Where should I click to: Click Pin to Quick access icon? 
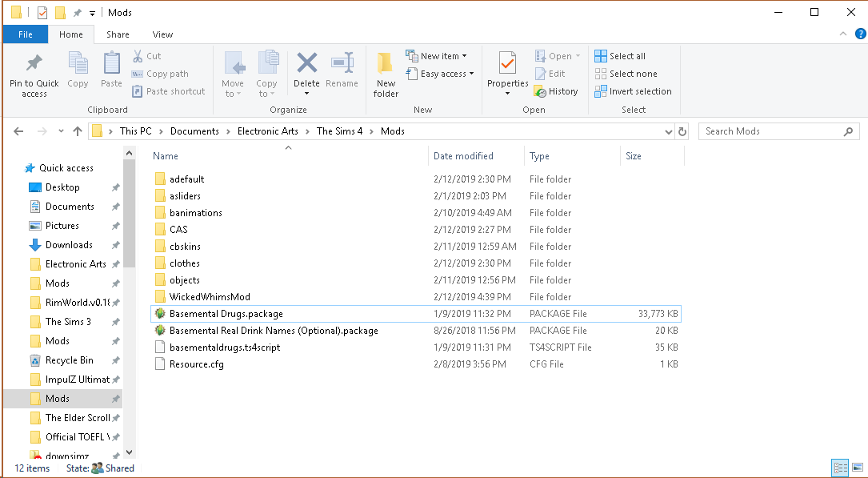34,64
